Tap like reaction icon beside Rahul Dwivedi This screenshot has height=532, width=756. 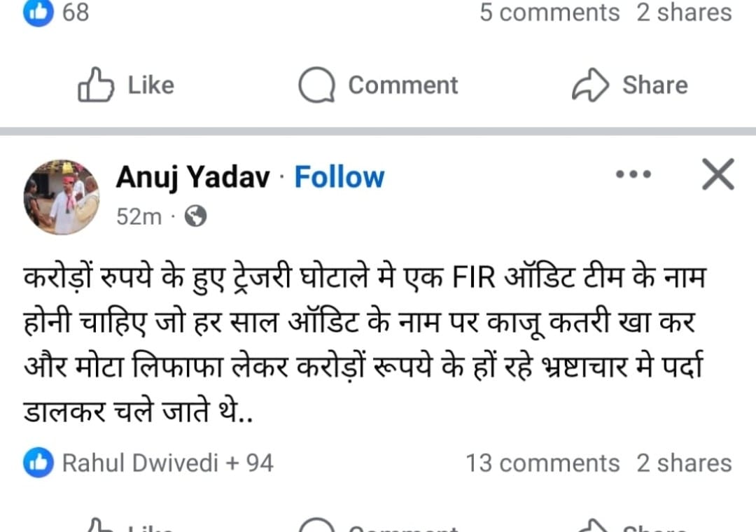point(38,463)
